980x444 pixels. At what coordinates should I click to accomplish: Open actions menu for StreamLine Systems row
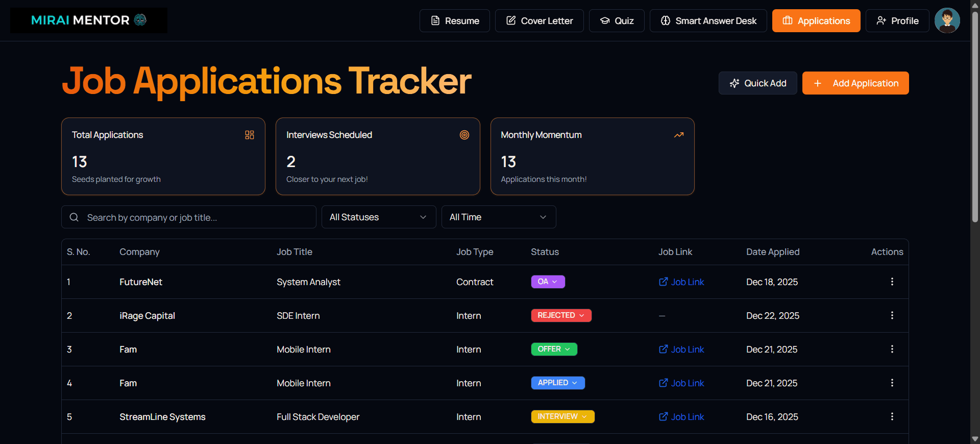coord(892,417)
